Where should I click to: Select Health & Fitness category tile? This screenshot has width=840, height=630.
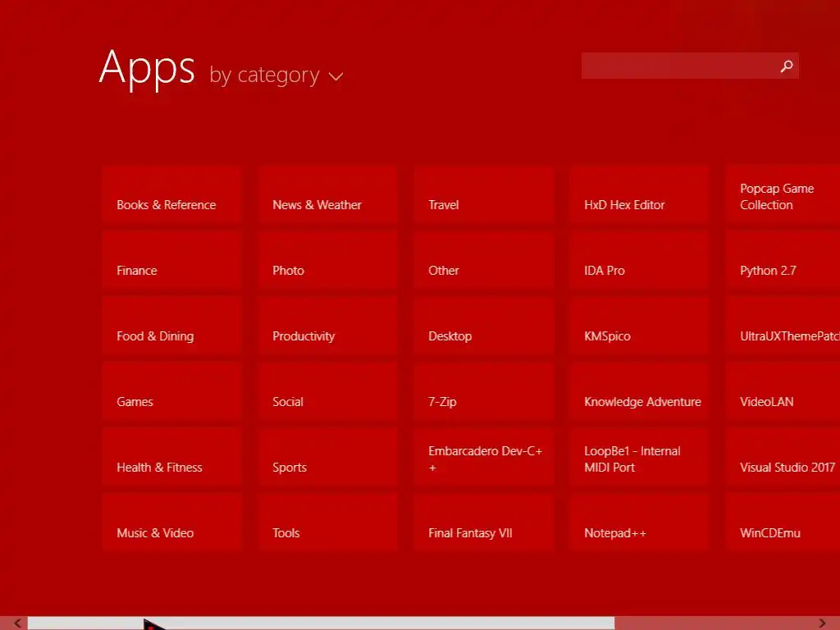point(171,457)
